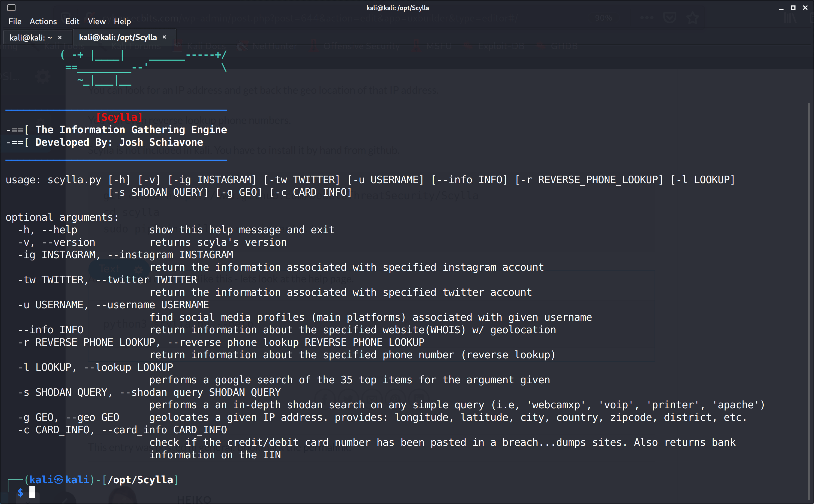
Task: Open the File menu
Action: 15,21
